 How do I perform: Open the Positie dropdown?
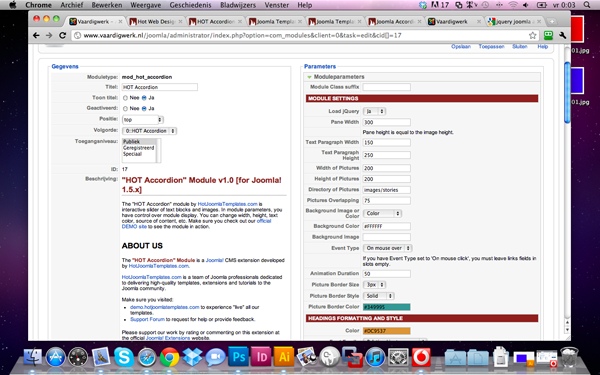pyautogui.click(x=143, y=120)
